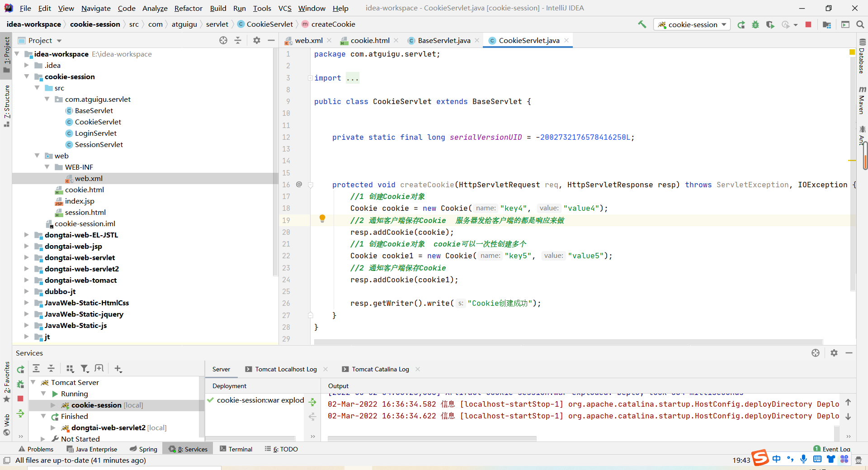Run cookie-session with the green rerun icon
The width and height of the screenshot is (868, 470).
741,24
